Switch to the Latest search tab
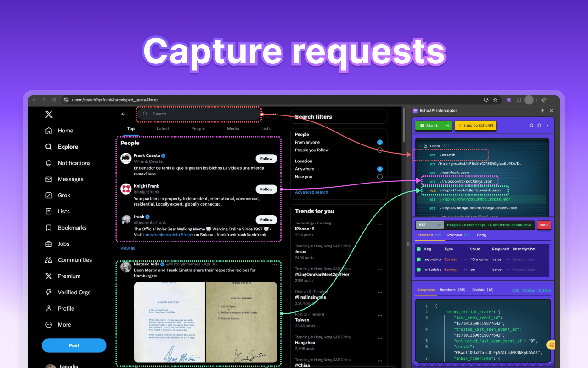588x368 pixels. [x=163, y=129]
